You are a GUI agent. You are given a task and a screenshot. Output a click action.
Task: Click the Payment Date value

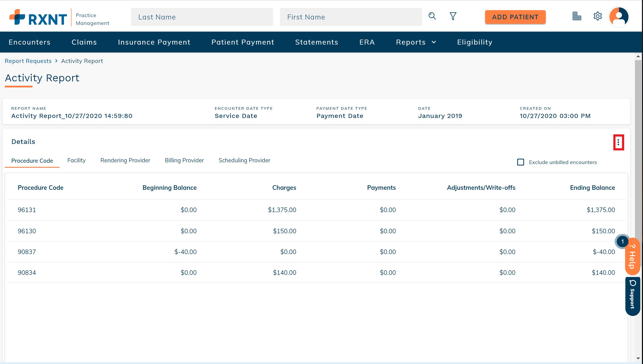pyautogui.click(x=340, y=116)
